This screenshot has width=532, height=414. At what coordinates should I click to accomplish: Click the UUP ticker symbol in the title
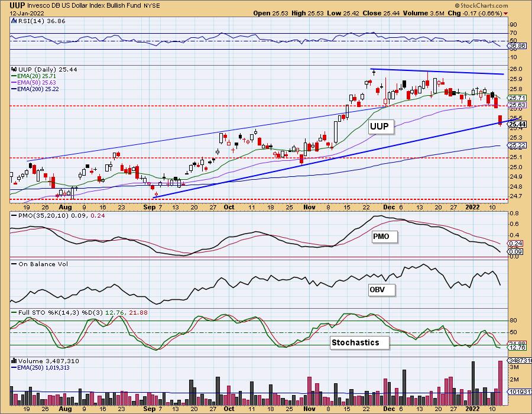click(x=17, y=5)
